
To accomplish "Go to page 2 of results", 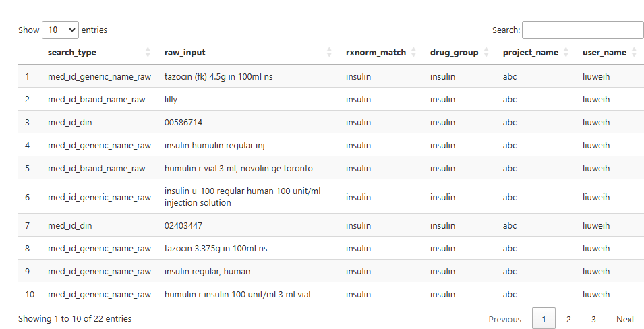I will click(568, 320).
